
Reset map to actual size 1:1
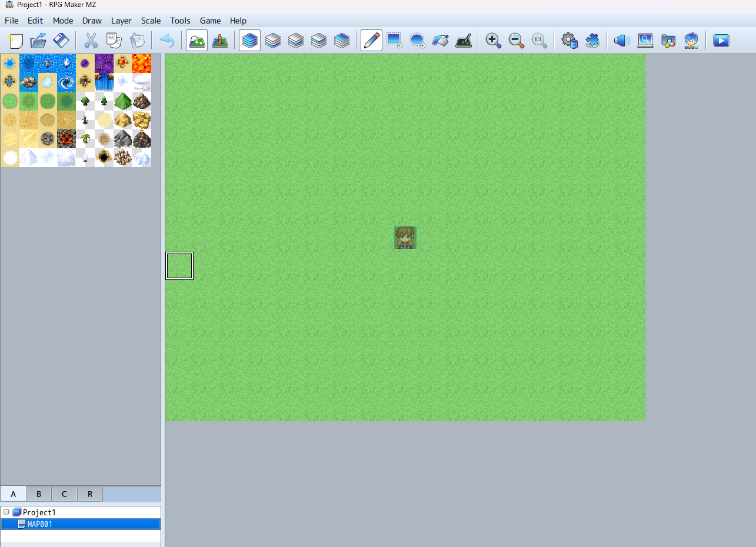pos(539,41)
